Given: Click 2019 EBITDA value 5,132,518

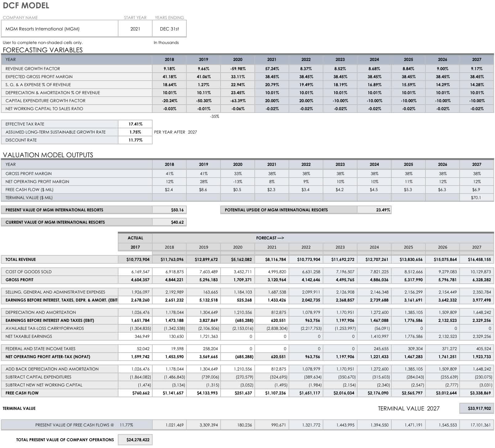Looking at the screenshot, I should (x=203, y=300).
